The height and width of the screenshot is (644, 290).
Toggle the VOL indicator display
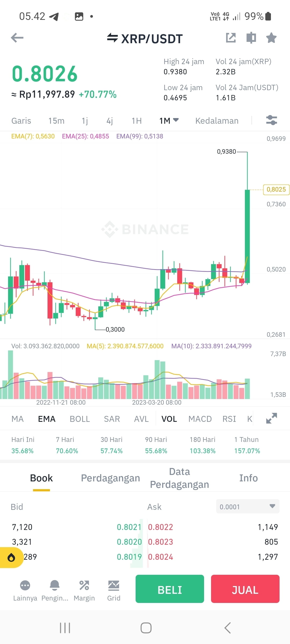(x=169, y=419)
